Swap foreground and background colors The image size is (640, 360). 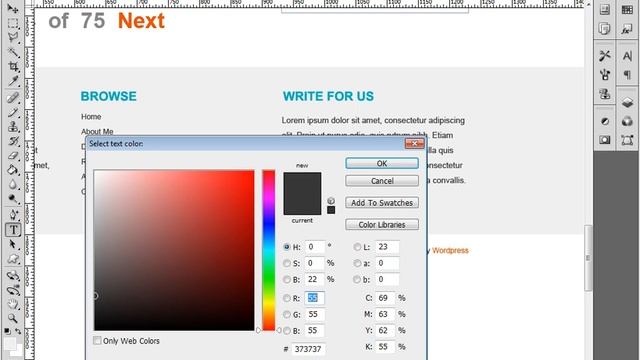click(18, 331)
